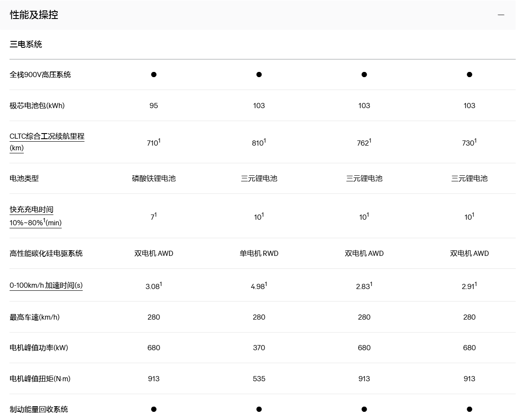Click the first-column dot in the 制动能量回收系统 row

pyautogui.click(x=154, y=409)
